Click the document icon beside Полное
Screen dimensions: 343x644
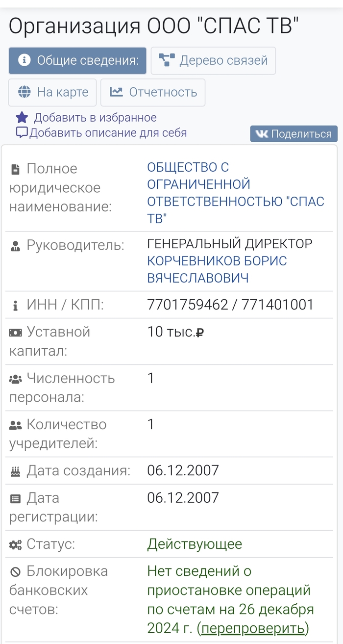[15, 170]
